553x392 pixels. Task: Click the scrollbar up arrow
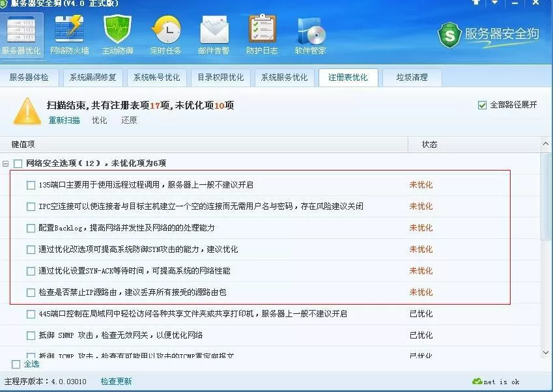pos(546,144)
